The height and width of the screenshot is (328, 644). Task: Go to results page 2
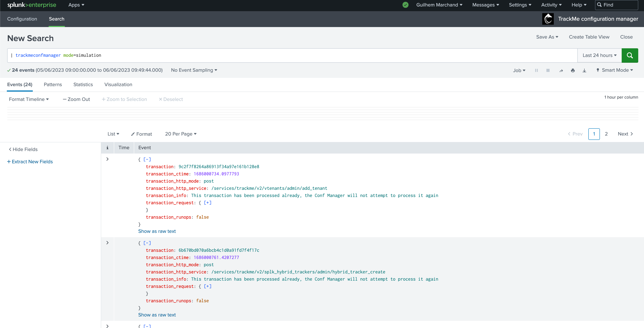click(606, 134)
